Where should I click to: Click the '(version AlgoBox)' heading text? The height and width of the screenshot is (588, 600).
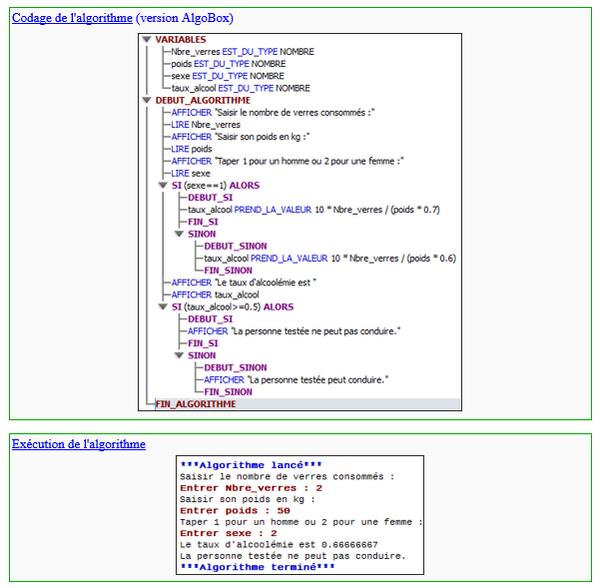(184, 18)
